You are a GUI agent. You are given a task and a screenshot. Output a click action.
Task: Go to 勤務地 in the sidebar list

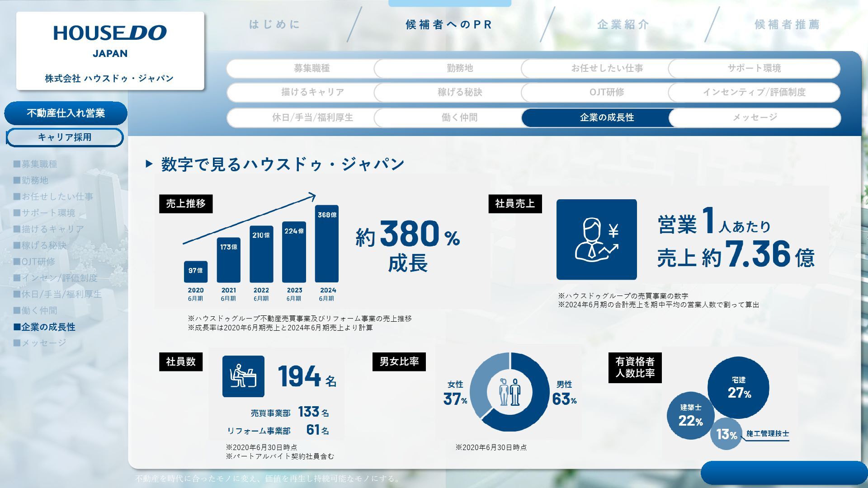pyautogui.click(x=31, y=180)
